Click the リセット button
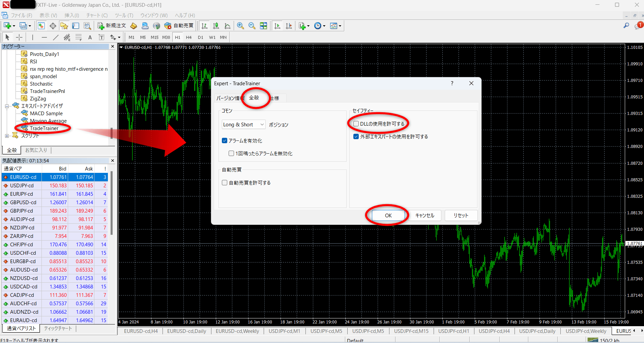 pos(461,215)
